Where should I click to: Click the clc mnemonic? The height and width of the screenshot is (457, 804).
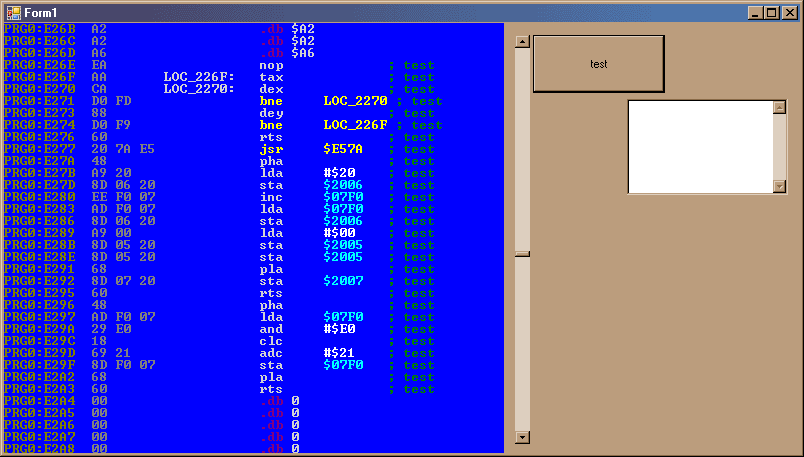(x=271, y=341)
